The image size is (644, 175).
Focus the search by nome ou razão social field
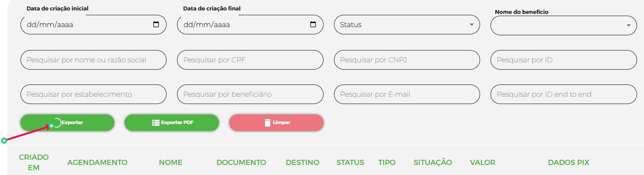(93, 60)
